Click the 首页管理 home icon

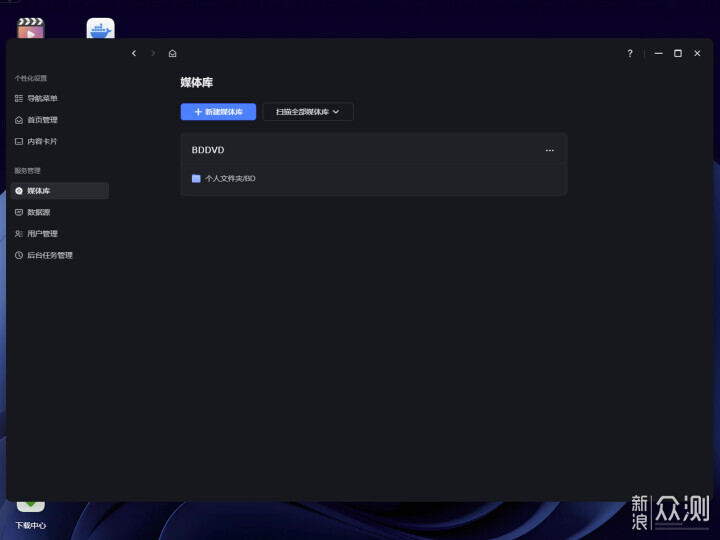pos(19,120)
